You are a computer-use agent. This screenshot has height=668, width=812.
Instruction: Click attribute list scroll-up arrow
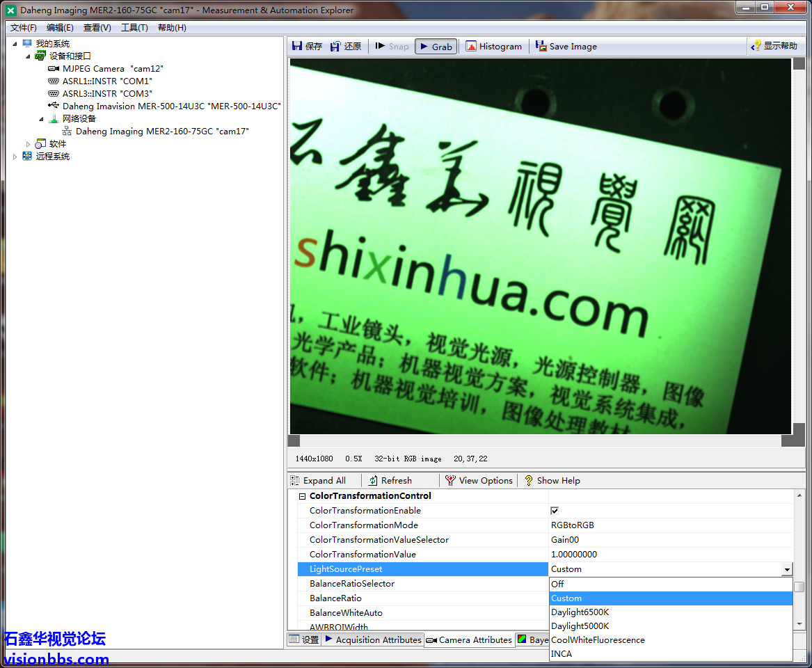(x=799, y=496)
